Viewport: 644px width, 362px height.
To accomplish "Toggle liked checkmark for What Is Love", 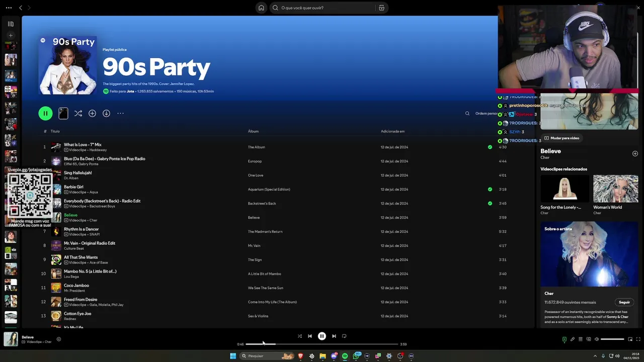I will [490, 147].
